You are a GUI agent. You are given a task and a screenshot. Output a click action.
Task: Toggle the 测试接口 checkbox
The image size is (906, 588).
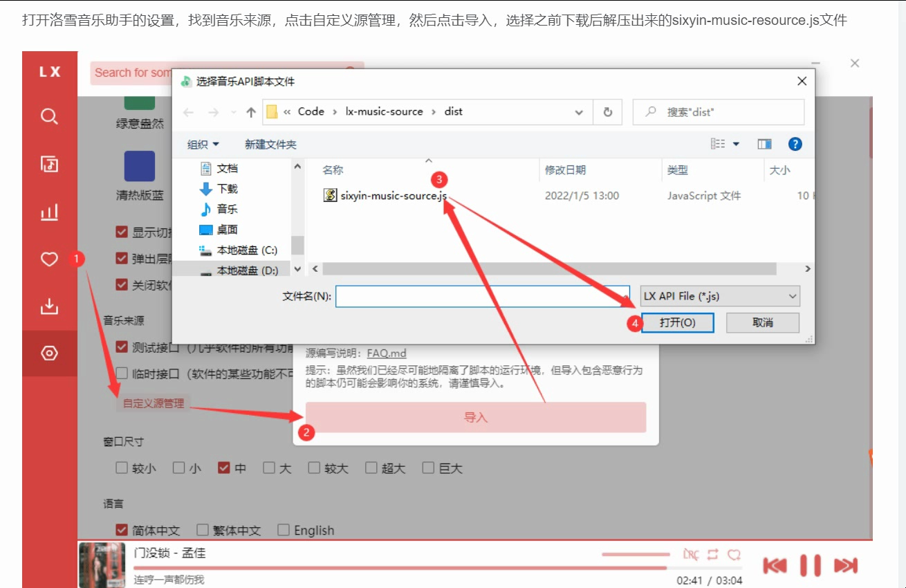coord(122,347)
